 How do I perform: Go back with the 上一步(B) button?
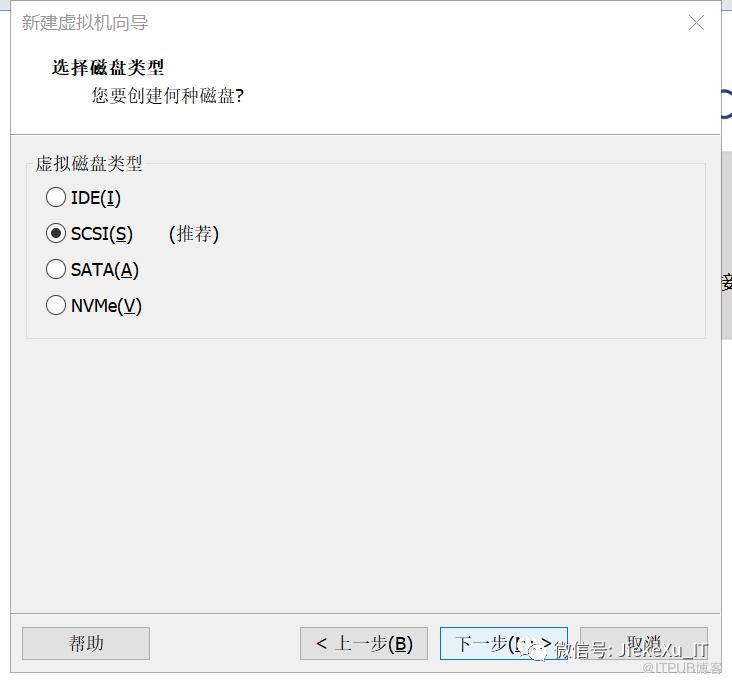coord(363,643)
